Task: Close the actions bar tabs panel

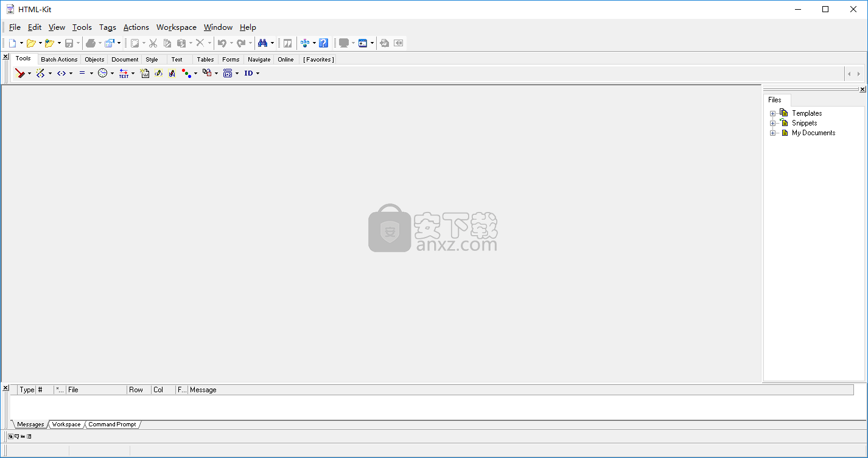Action: coord(5,57)
